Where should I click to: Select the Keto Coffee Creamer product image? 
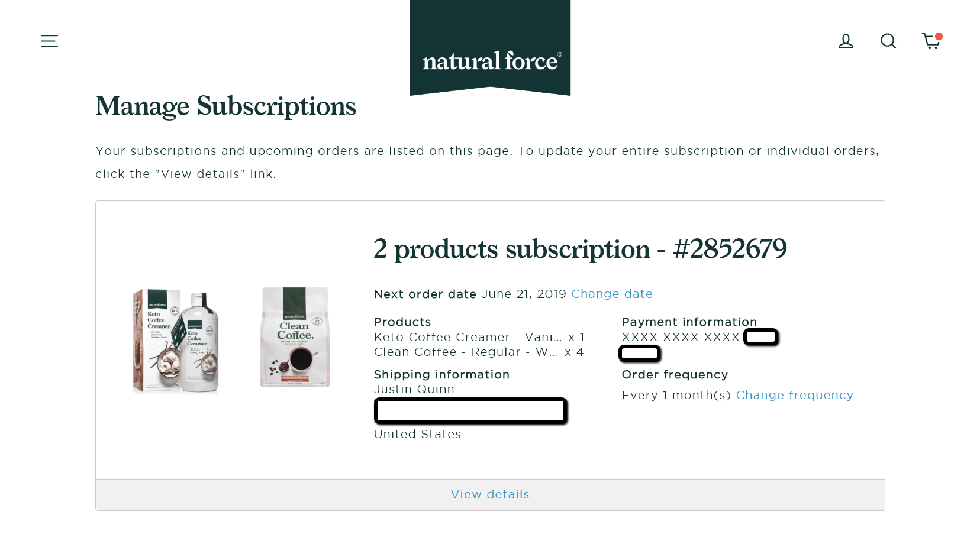pyautogui.click(x=176, y=341)
